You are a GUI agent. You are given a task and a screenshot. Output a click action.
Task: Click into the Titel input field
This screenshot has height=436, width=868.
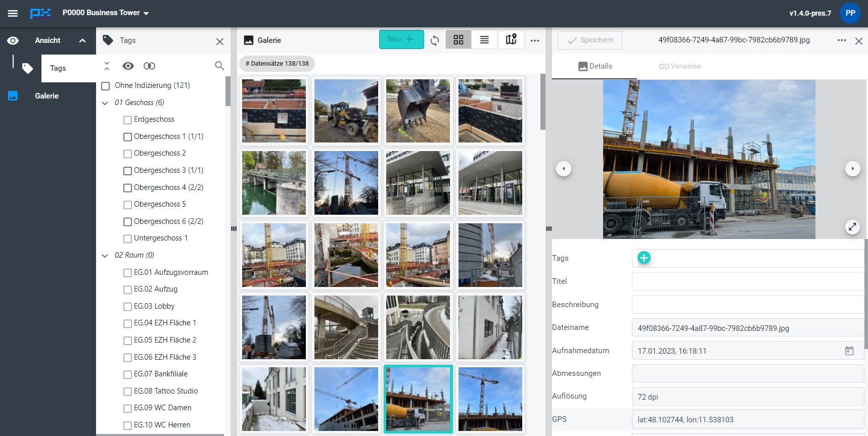click(747, 281)
